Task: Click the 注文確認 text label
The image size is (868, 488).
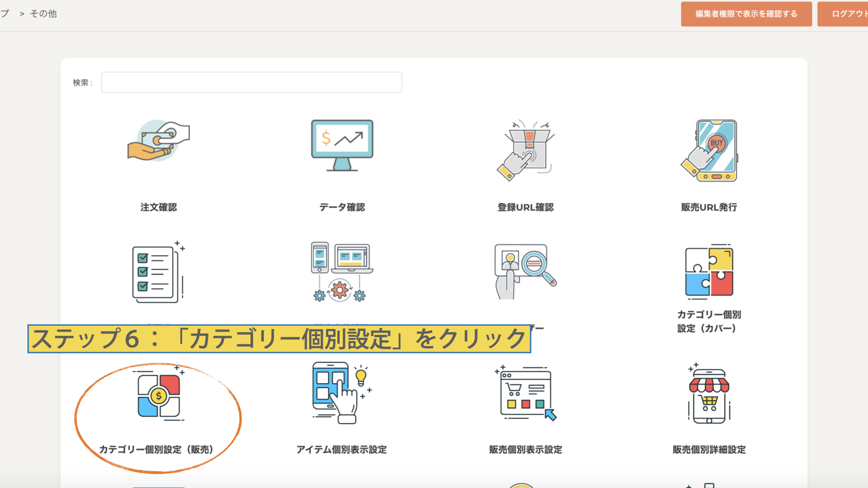Action: coord(159,207)
